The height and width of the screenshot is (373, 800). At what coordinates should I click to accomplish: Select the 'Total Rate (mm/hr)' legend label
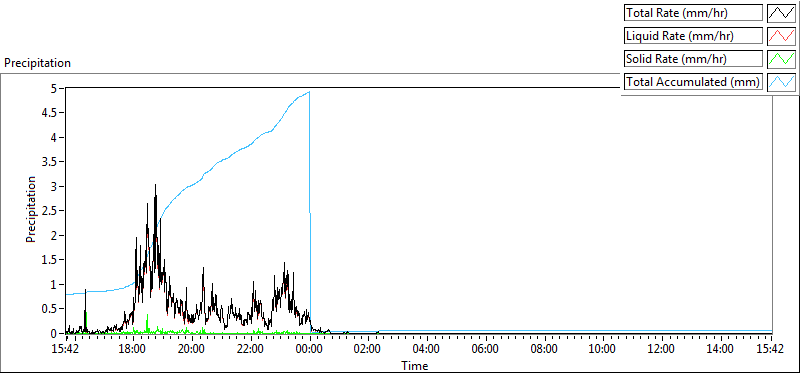(693, 13)
